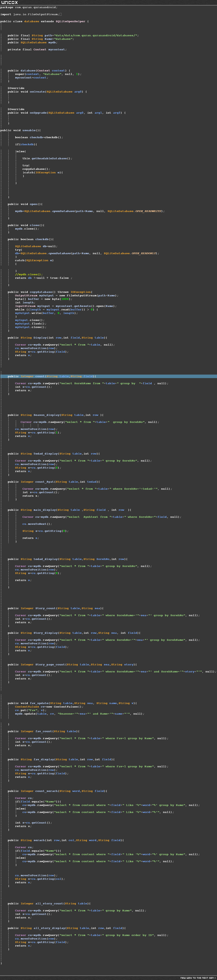Click the 'mycontext=context;' line
Viewport: 217px width, 980px height.
pyautogui.click(x=32, y=78)
